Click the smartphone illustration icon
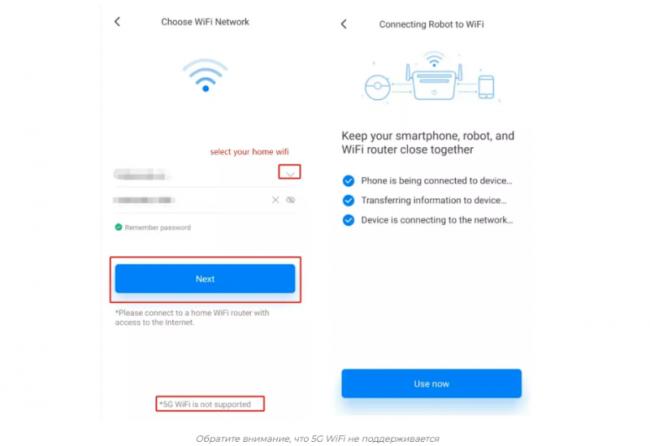The height and width of the screenshot is (446, 650). (486, 87)
